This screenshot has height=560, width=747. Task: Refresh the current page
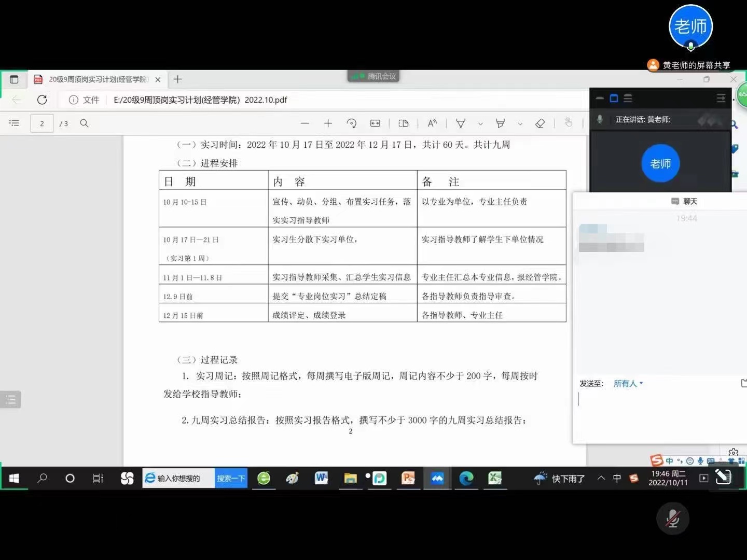point(42,100)
